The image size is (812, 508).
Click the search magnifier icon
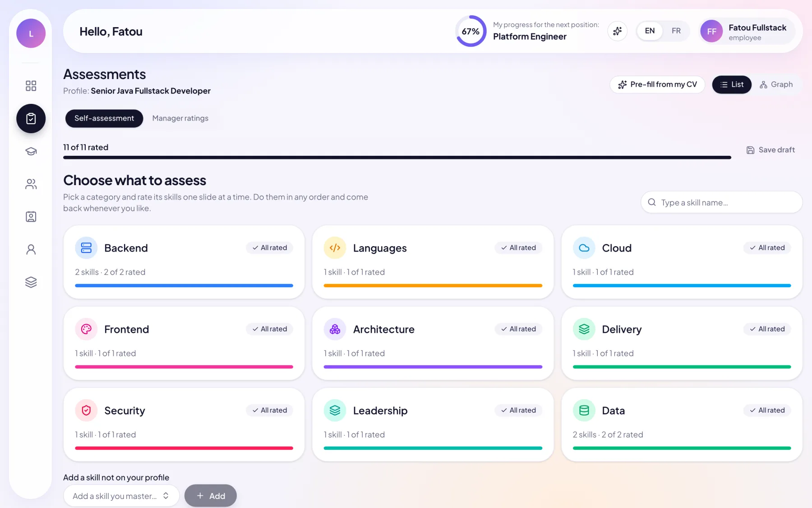click(x=652, y=202)
